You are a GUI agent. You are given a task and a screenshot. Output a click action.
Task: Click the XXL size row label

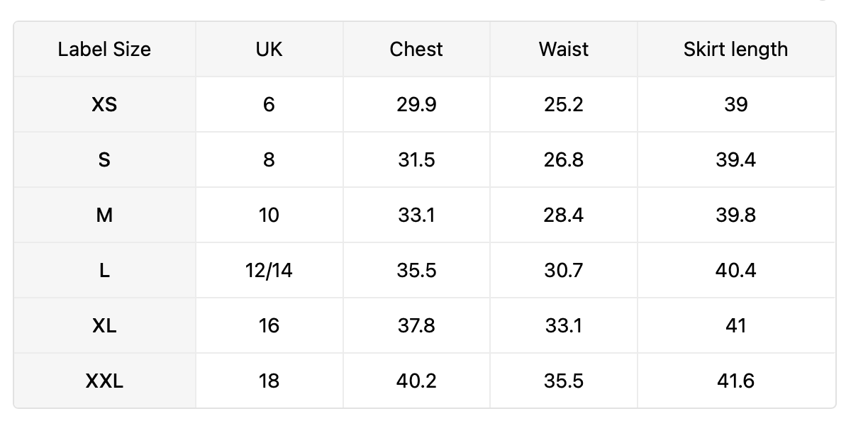tap(104, 381)
